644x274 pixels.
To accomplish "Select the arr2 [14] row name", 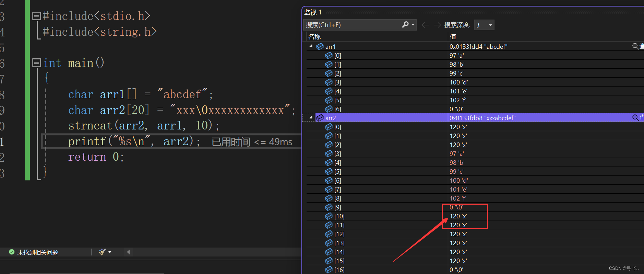I will 339,252.
